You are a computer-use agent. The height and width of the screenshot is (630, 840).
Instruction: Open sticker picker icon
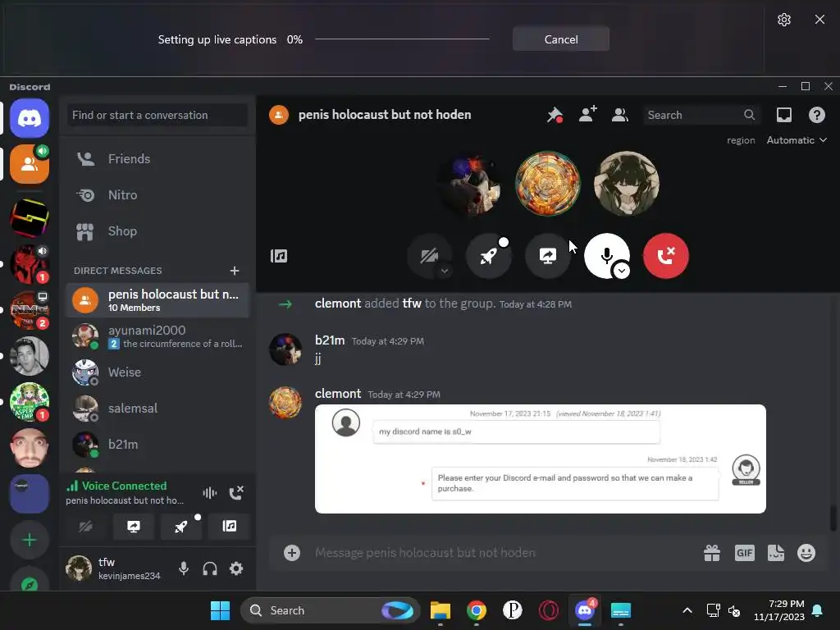[776, 553]
